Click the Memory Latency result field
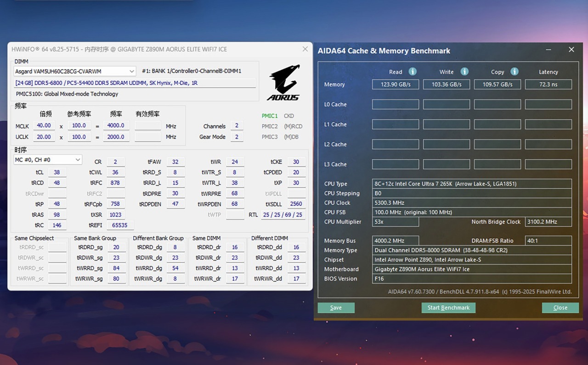This screenshot has width=588, height=365. point(548,84)
